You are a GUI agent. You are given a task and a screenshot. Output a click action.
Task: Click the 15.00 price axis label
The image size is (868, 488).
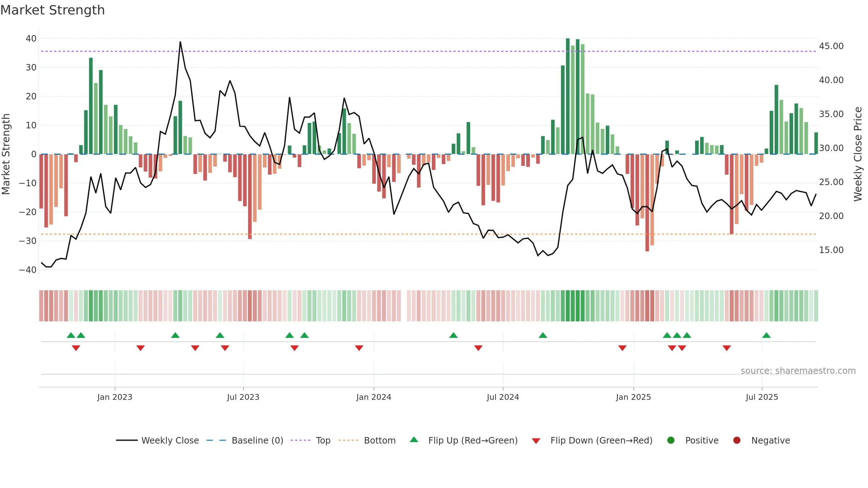[831, 250]
